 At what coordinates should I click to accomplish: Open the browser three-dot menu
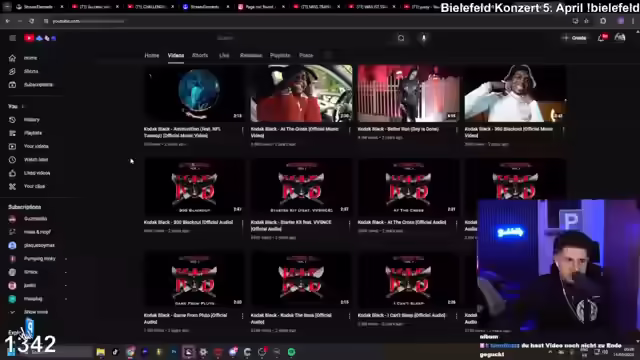pos(634,21)
